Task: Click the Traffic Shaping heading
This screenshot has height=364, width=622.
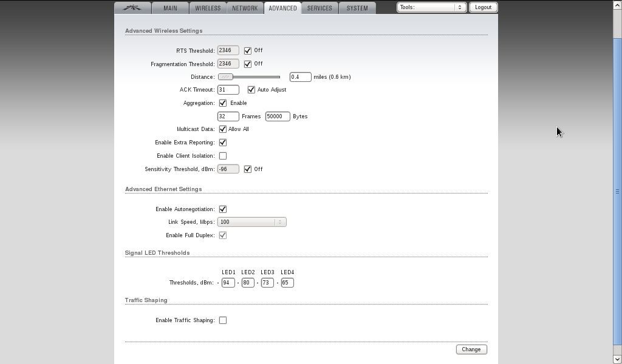Action: 146,300
